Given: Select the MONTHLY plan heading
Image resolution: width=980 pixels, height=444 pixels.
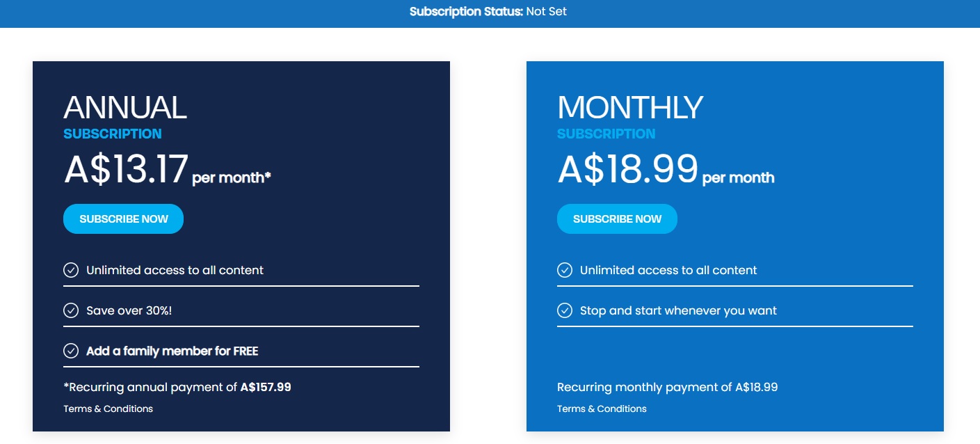Looking at the screenshot, I should (629, 106).
